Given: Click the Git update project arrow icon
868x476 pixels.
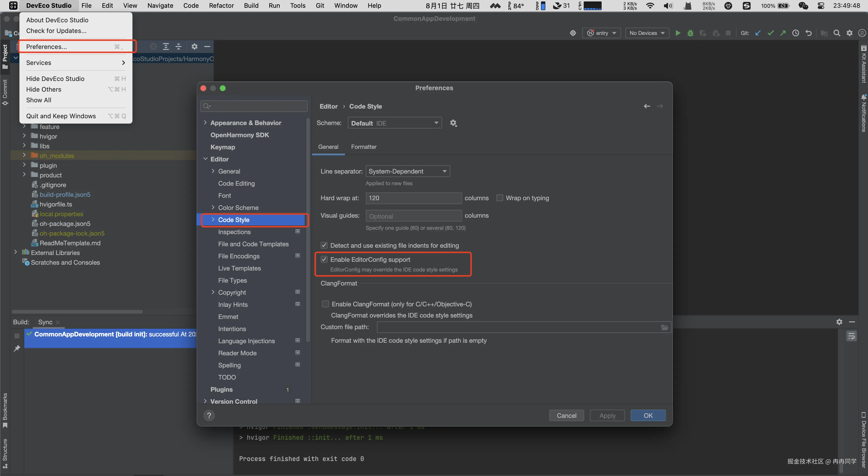Looking at the screenshot, I should 758,33.
